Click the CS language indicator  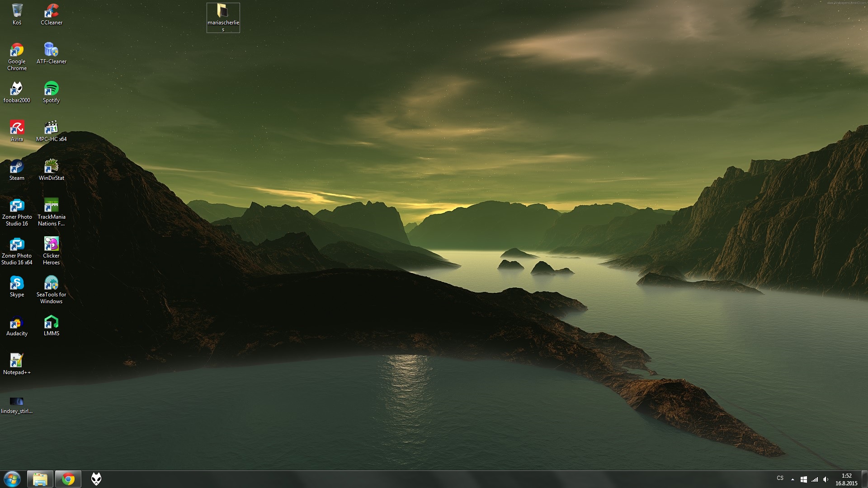click(780, 478)
